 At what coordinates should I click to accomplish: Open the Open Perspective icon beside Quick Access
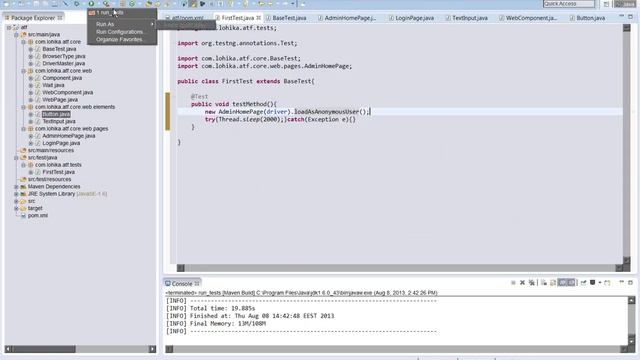click(607, 4)
